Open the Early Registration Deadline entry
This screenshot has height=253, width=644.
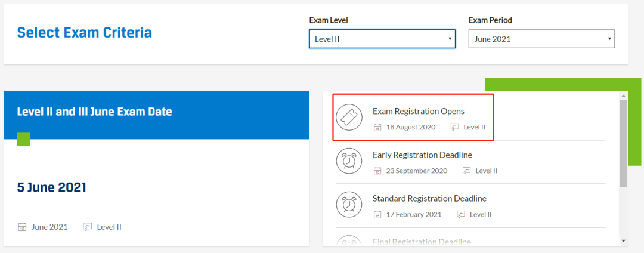(x=422, y=155)
